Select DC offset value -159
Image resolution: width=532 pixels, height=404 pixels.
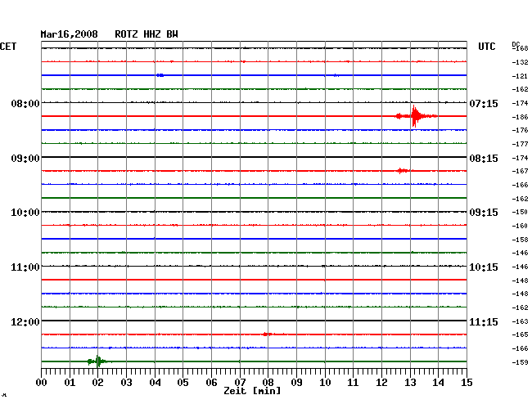[x=520, y=362]
